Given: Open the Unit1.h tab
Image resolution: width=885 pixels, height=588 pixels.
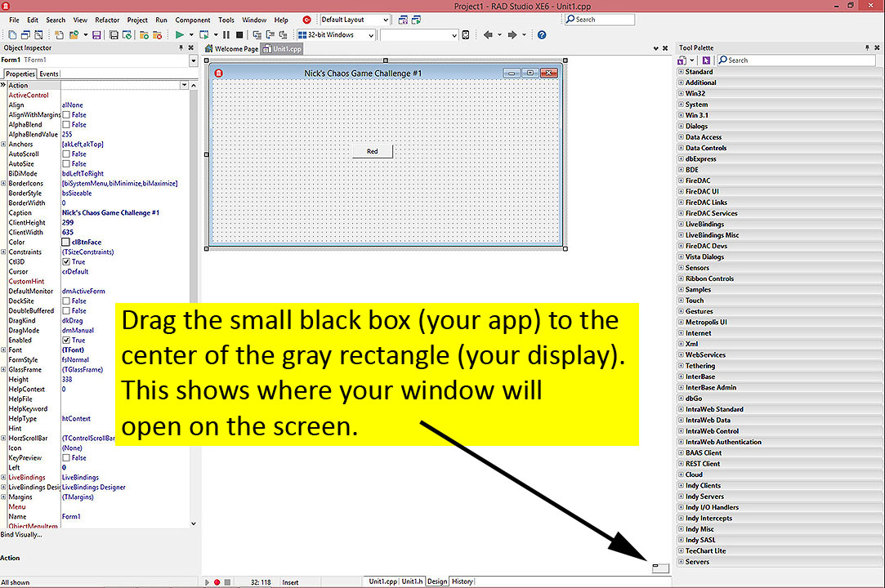Looking at the screenshot, I should pos(412,581).
